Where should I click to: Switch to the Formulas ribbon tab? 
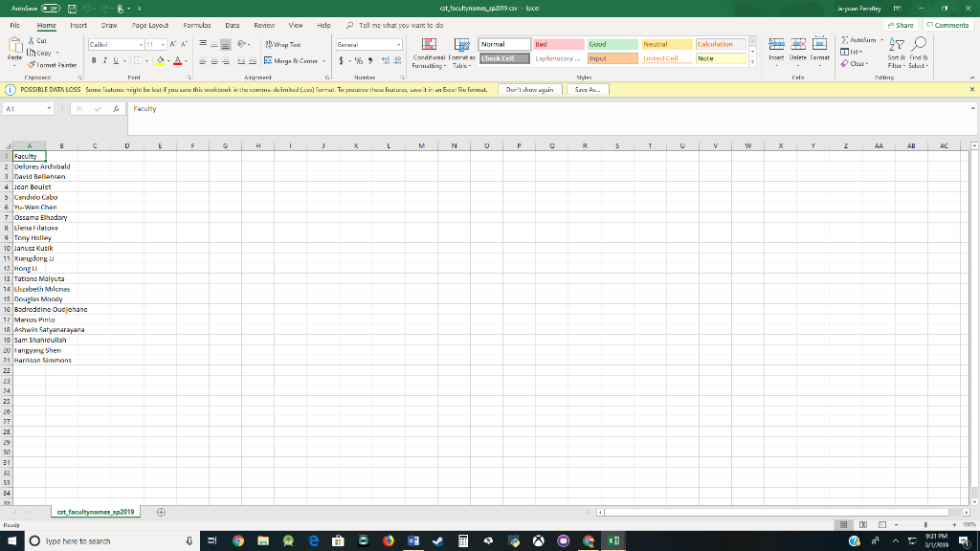[x=200, y=26]
